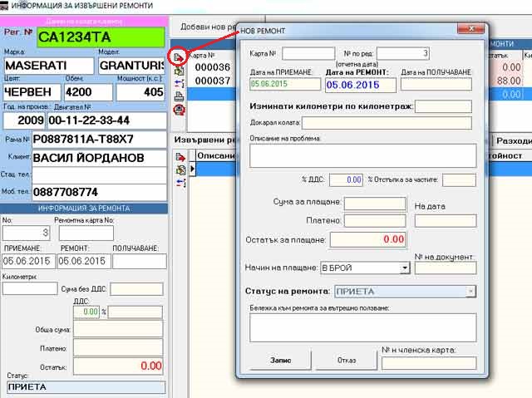Click empty Стац. тел. field

[100, 175]
